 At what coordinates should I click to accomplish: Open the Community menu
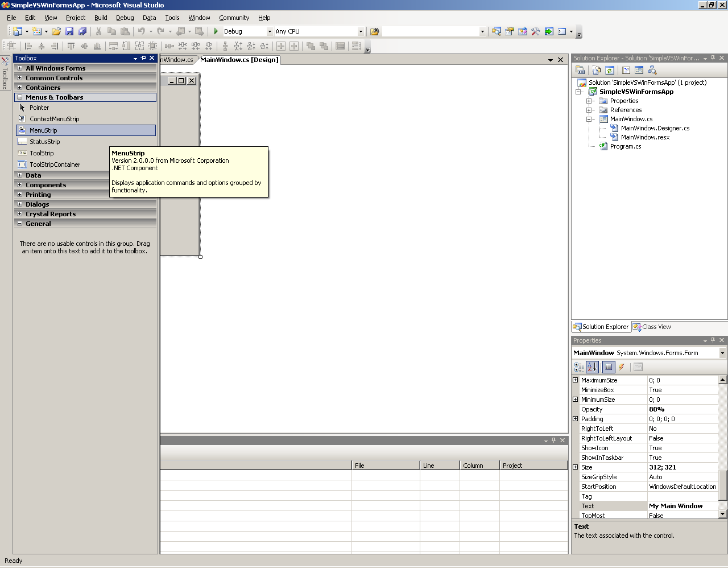234,18
